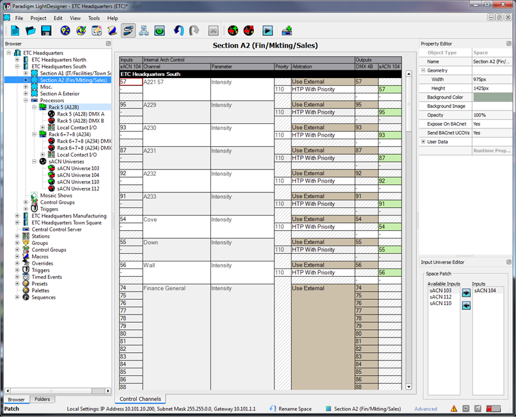Open the Edit menu
This screenshot has width=516, height=420.
[58, 18]
